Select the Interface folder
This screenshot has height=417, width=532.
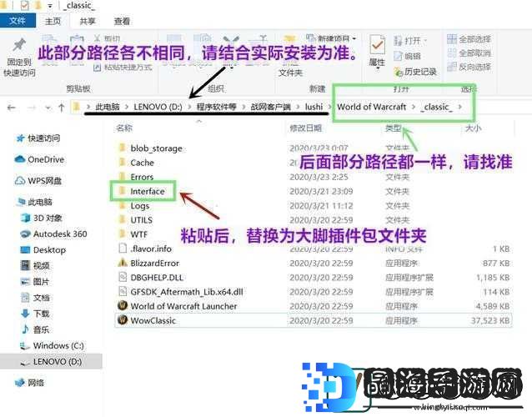coord(143,191)
